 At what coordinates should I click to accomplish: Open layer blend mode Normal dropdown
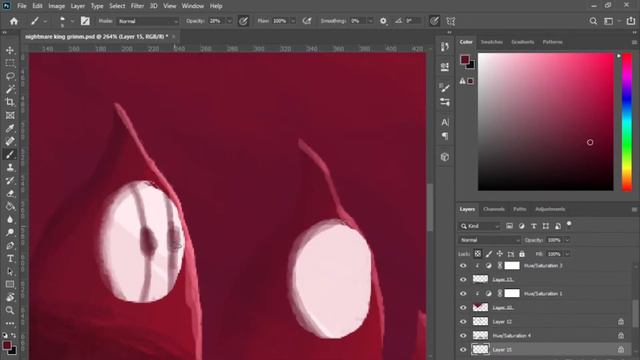(x=489, y=240)
